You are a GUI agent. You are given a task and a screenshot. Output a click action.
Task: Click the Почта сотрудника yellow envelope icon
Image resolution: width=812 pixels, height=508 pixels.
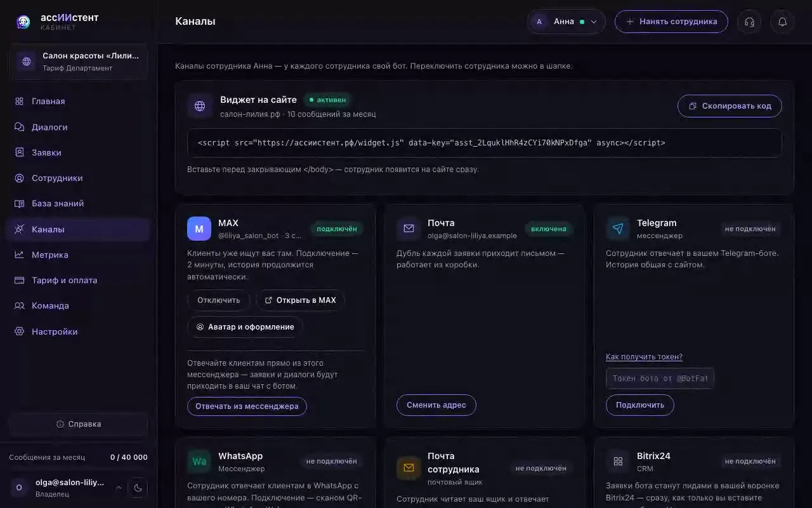(x=409, y=468)
